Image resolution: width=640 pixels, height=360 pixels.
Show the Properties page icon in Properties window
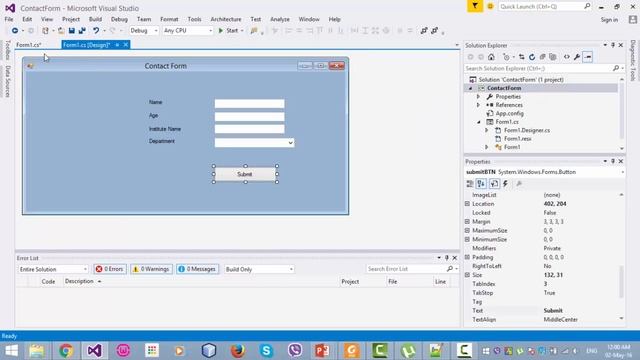[x=494, y=184]
